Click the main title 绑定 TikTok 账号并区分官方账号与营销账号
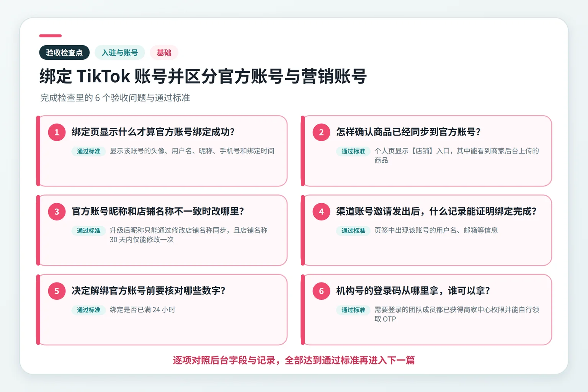Screen dimensions: 588x392 [x=203, y=76]
